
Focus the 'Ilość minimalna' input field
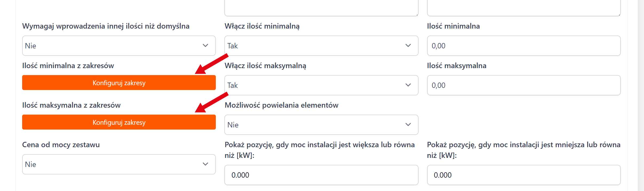[x=523, y=46]
